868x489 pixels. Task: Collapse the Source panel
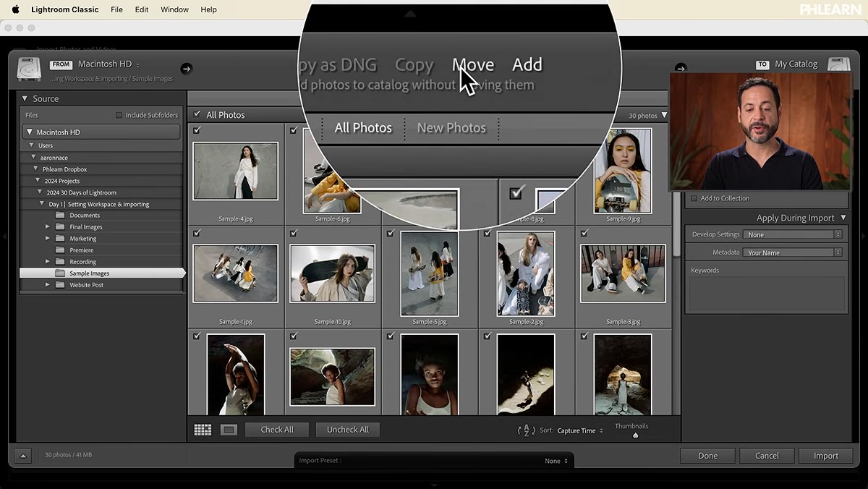pyautogui.click(x=25, y=98)
